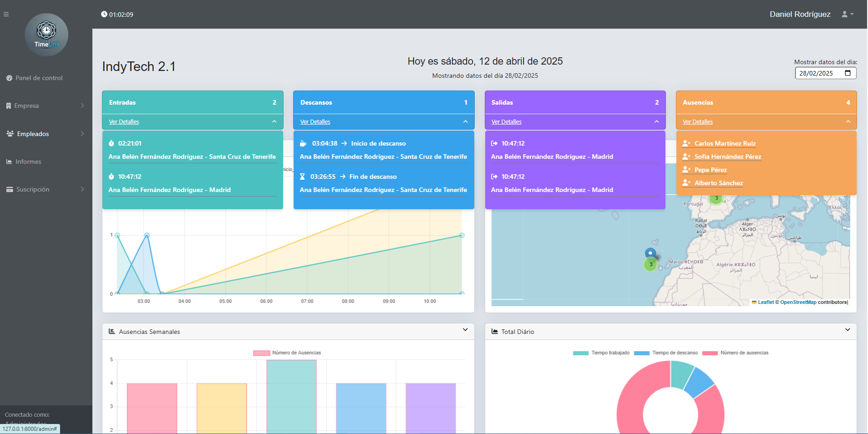Click the Suscripción card icon
This screenshot has width=868, height=434.
click(10, 189)
